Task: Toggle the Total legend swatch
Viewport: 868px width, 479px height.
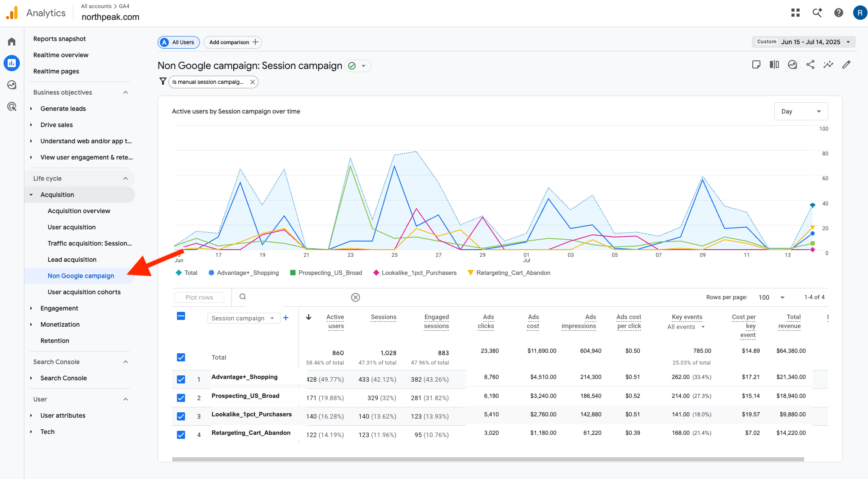Action: (x=179, y=273)
